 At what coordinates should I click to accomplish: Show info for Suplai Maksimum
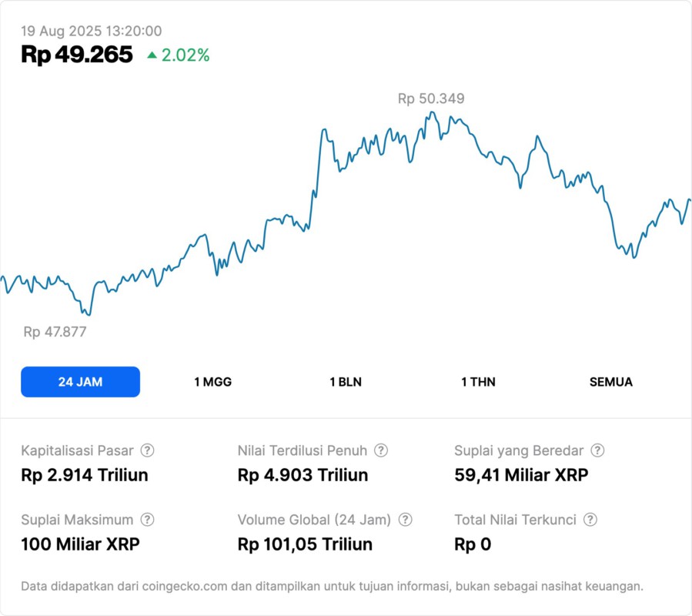tap(147, 520)
